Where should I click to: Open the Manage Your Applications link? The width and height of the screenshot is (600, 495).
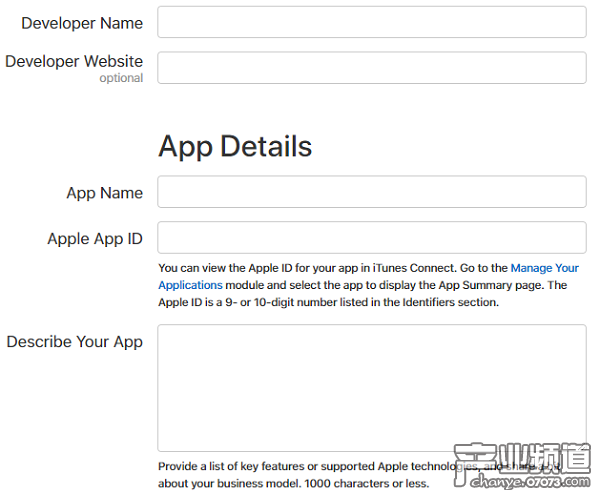[x=544, y=268]
